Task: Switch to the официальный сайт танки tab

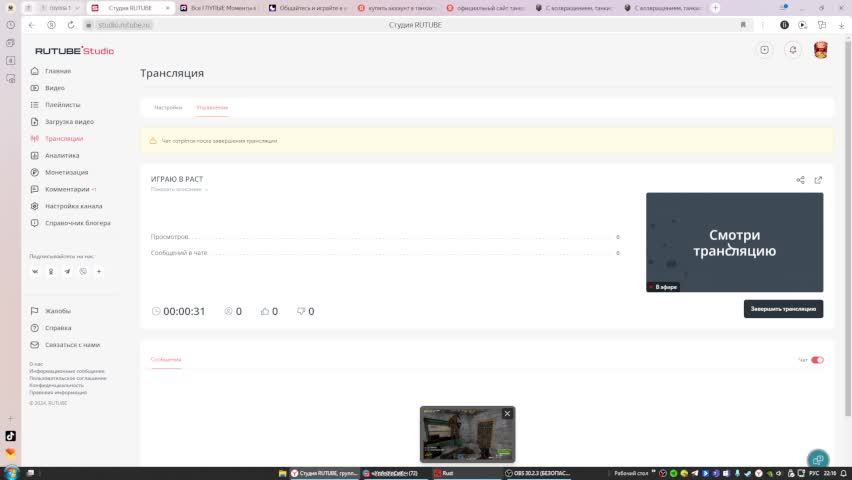Action: pos(486,8)
